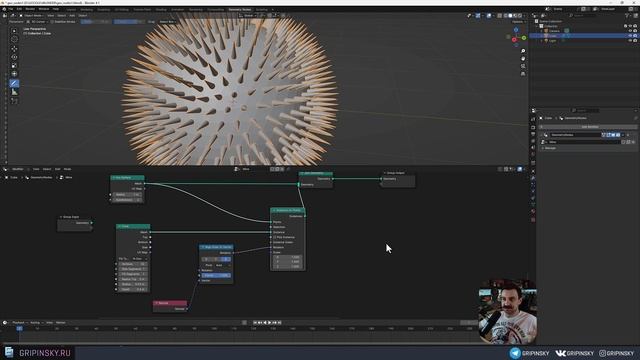The width and height of the screenshot is (640, 360).
Task: Select the 3D Cursor tool
Action: click(14, 39)
